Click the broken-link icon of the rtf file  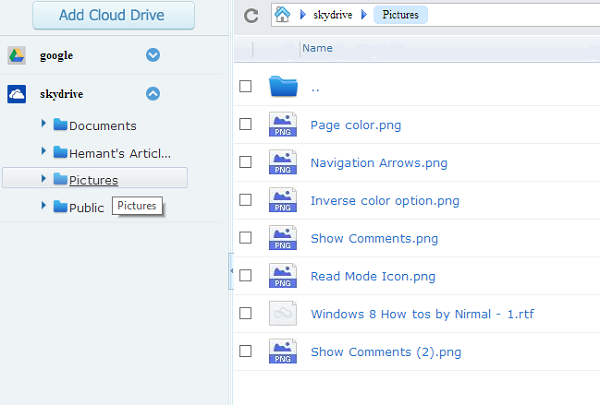(283, 313)
